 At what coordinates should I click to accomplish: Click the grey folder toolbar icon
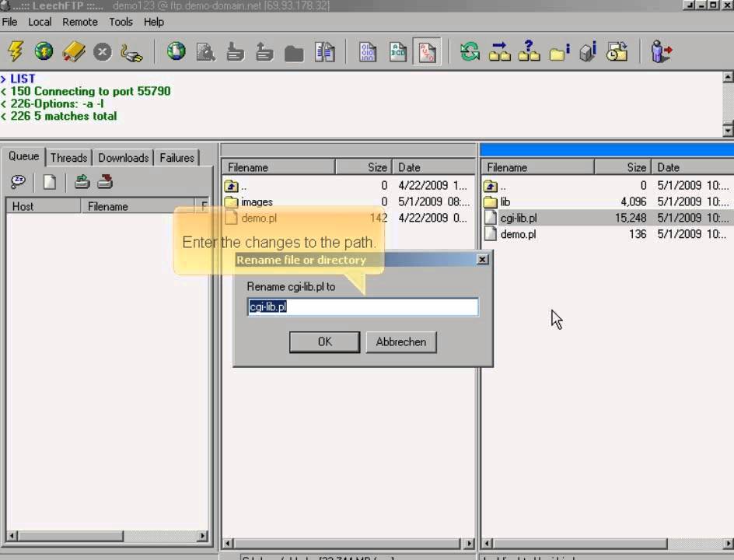tap(294, 54)
